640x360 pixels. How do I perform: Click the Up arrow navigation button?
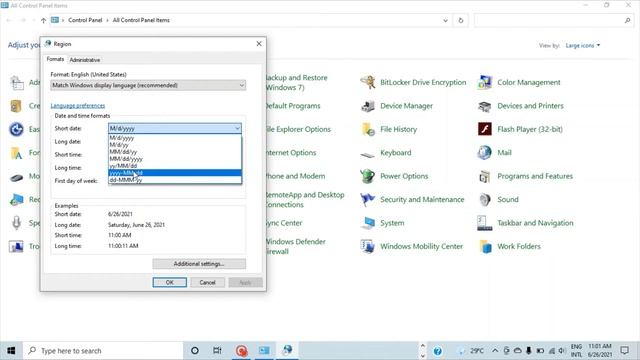(x=43, y=20)
